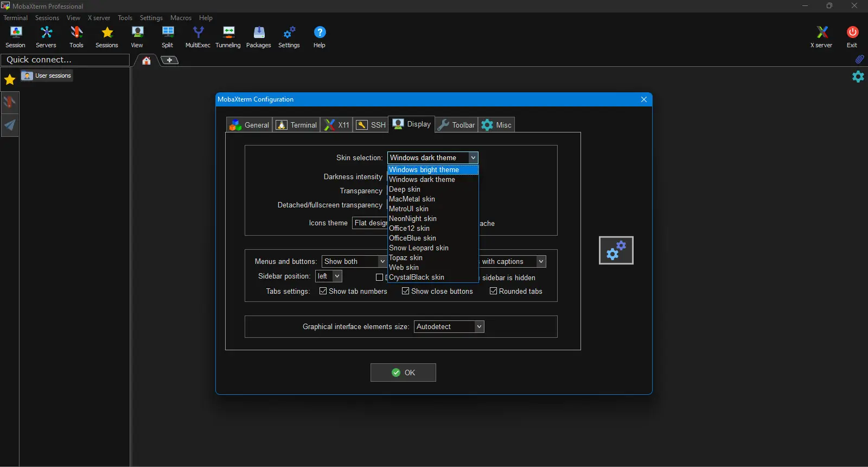Open the Terminal menu in the menu bar

16,18
